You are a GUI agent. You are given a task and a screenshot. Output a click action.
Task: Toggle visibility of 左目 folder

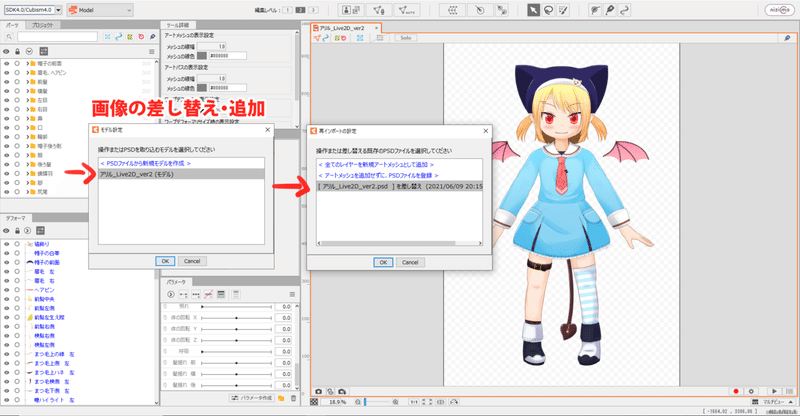(x=7, y=101)
